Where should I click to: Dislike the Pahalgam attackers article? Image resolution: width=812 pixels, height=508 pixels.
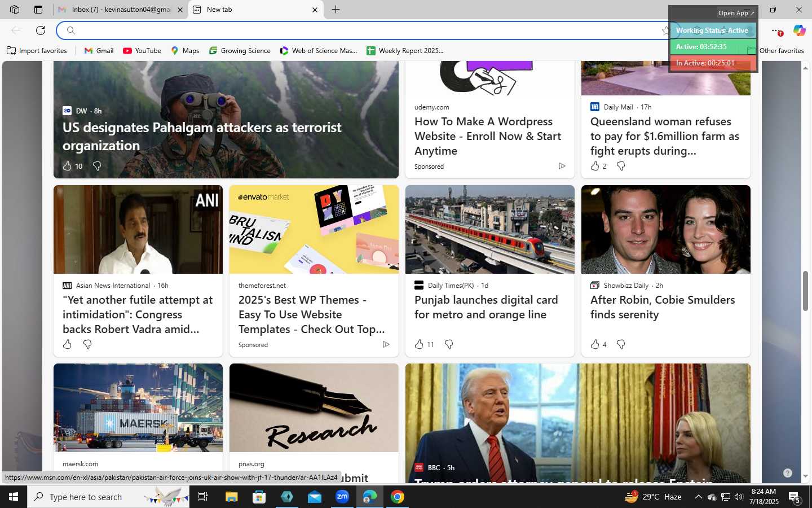(x=97, y=166)
